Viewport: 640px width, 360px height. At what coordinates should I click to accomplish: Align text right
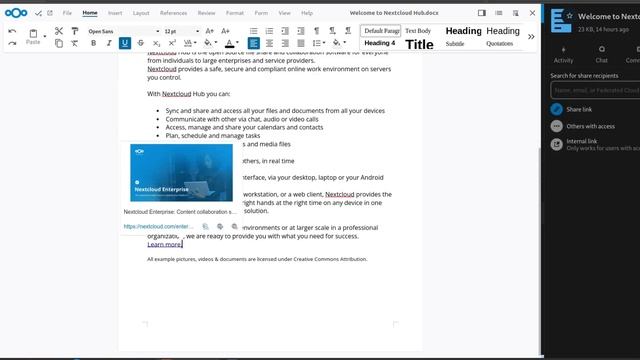[285, 43]
